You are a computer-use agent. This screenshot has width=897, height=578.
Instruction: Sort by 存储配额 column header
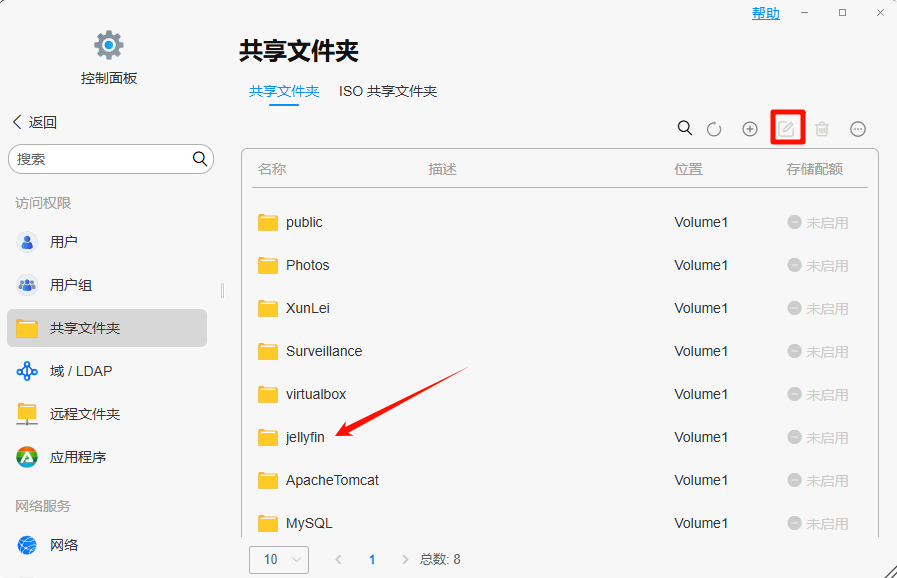[814, 169]
